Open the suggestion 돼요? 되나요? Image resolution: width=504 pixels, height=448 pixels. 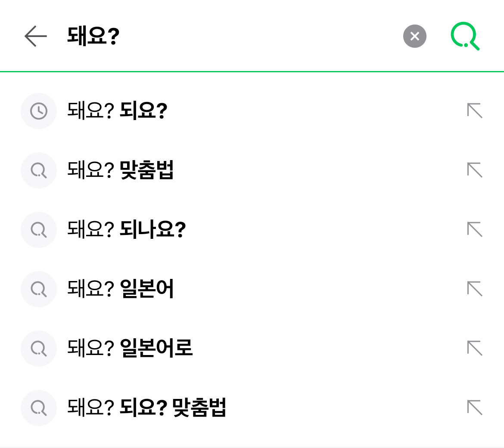127,230
